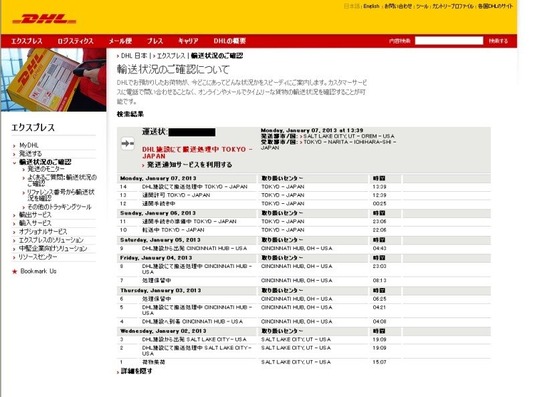Open the エクスプレス navigation menu

(x=27, y=41)
